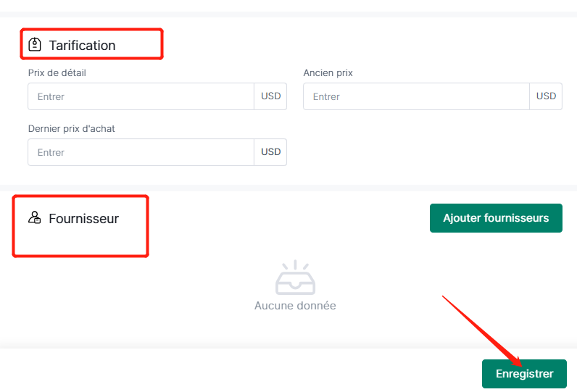577x392 pixels.
Task: Add suppliers with Ajouter fournisseurs button
Action: [496, 218]
